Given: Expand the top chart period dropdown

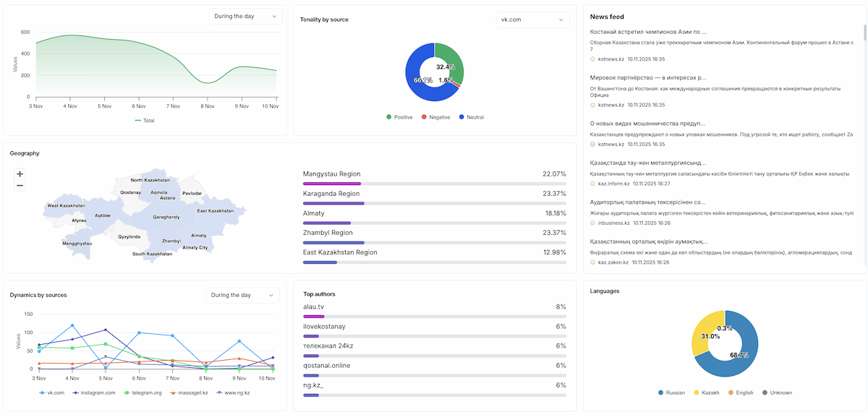Looking at the screenshot, I should point(245,16).
